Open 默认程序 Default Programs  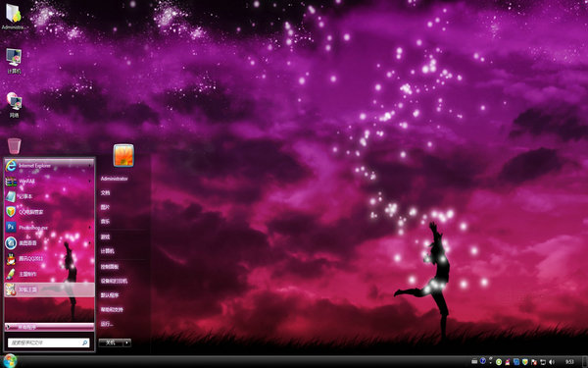pyautogui.click(x=110, y=295)
